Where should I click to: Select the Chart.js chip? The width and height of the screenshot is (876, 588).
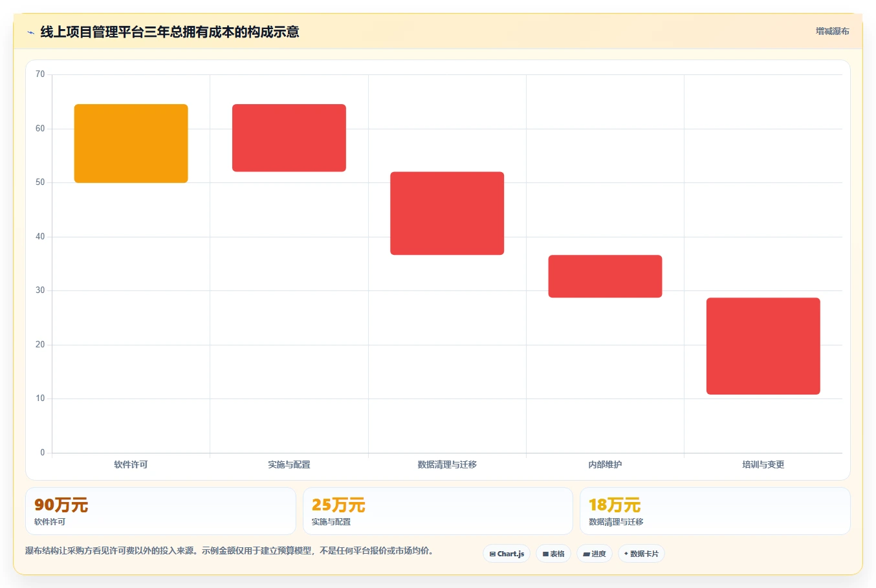507,554
